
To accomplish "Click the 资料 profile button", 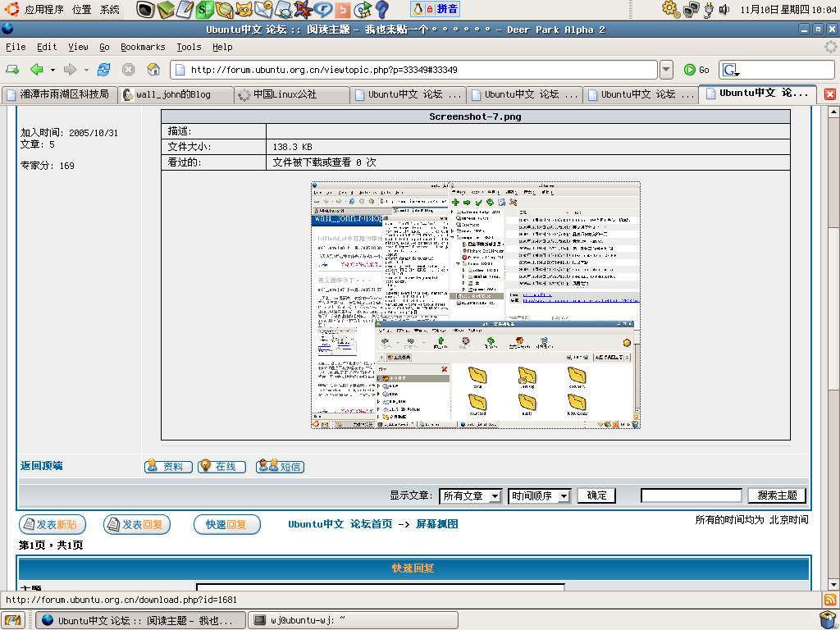I will 168,467.
